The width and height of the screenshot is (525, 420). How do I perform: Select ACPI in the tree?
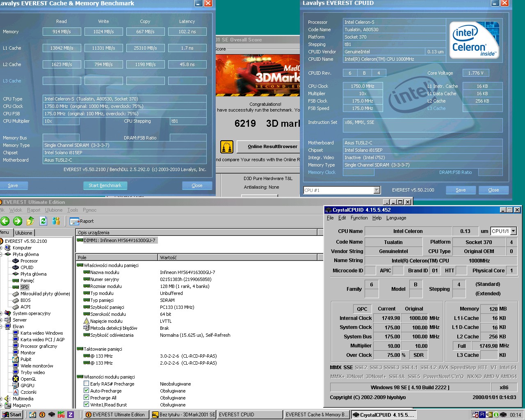pyautogui.click(x=25, y=307)
